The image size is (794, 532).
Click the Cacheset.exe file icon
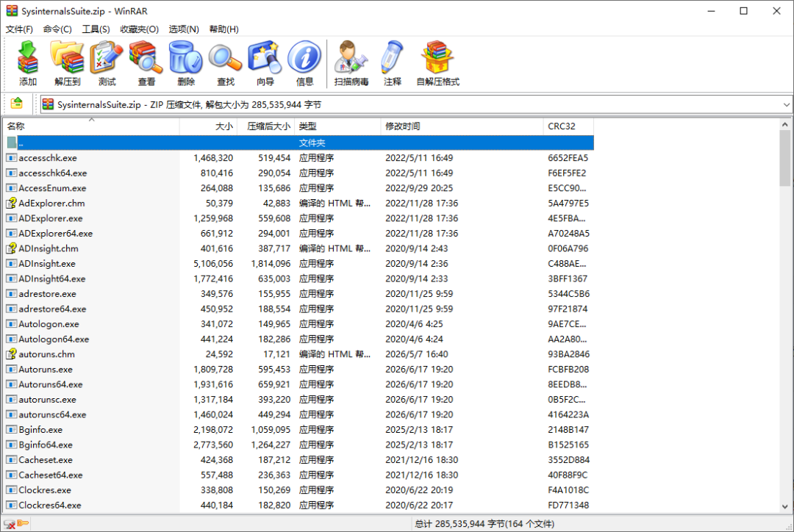point(11,460)
